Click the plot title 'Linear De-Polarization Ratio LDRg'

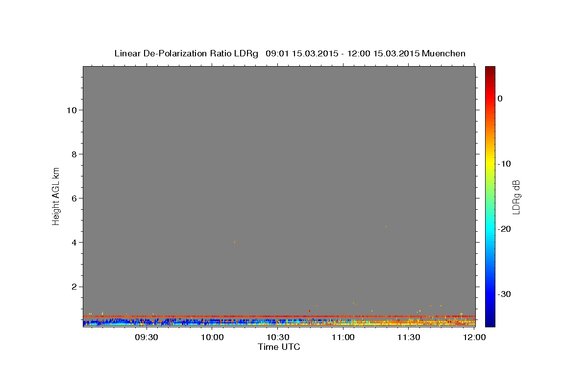[186, 53]
